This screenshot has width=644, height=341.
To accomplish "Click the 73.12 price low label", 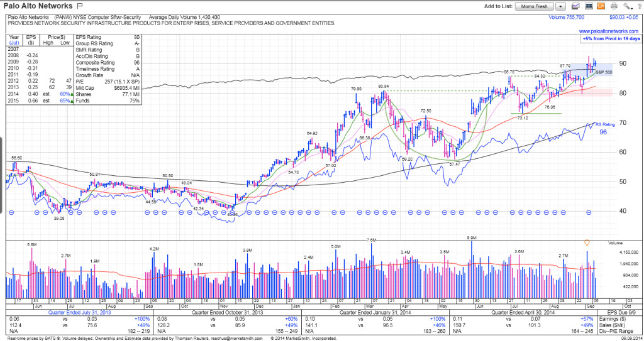I will point(522,117).
